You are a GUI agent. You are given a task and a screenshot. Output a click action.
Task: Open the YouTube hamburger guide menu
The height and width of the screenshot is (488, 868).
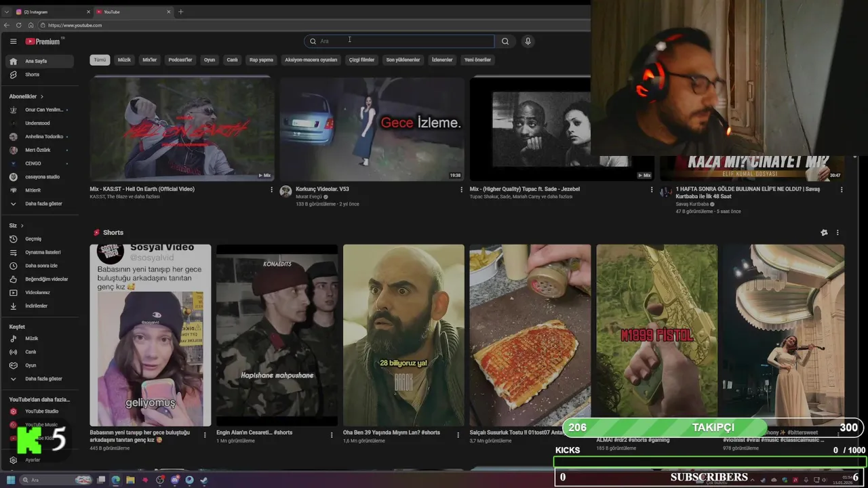point(13,41)
